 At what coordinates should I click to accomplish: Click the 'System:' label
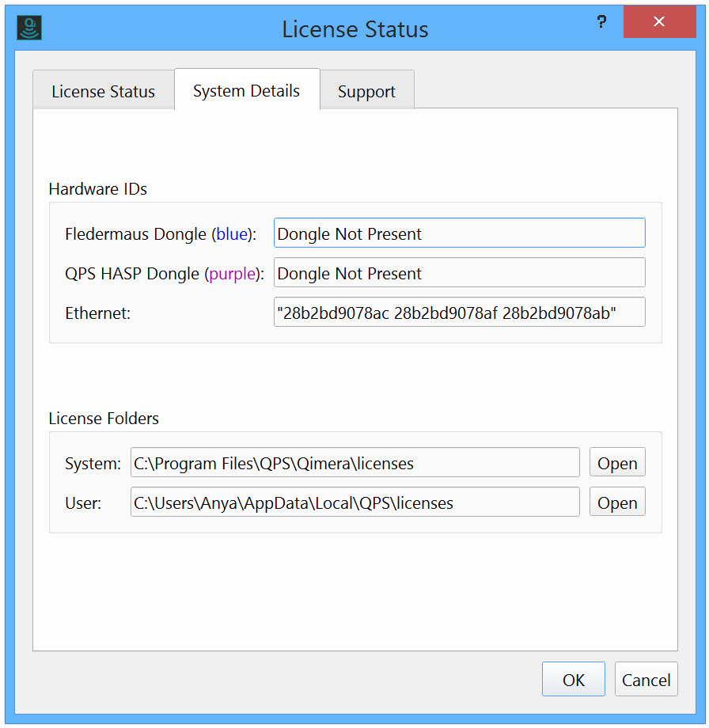tap(93, 464)
